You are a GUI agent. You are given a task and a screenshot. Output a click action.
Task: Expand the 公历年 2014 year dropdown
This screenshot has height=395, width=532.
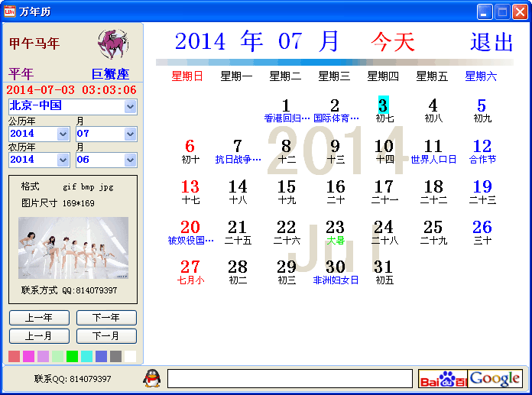(63, 134)
